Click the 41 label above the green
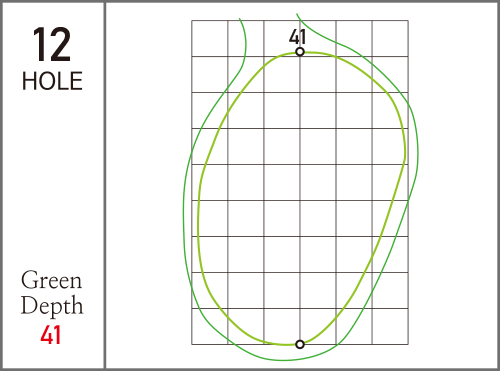 click(x=297, y=36)
